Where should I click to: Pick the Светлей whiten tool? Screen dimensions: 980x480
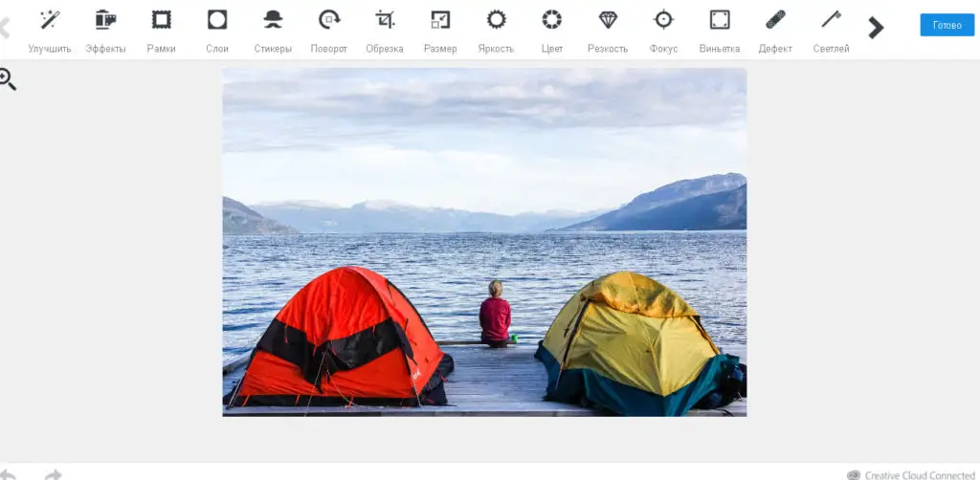(x=831, y=28)
